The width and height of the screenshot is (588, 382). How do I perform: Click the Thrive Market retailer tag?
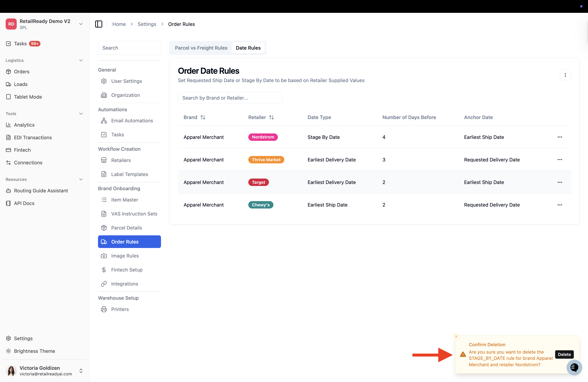266,160
